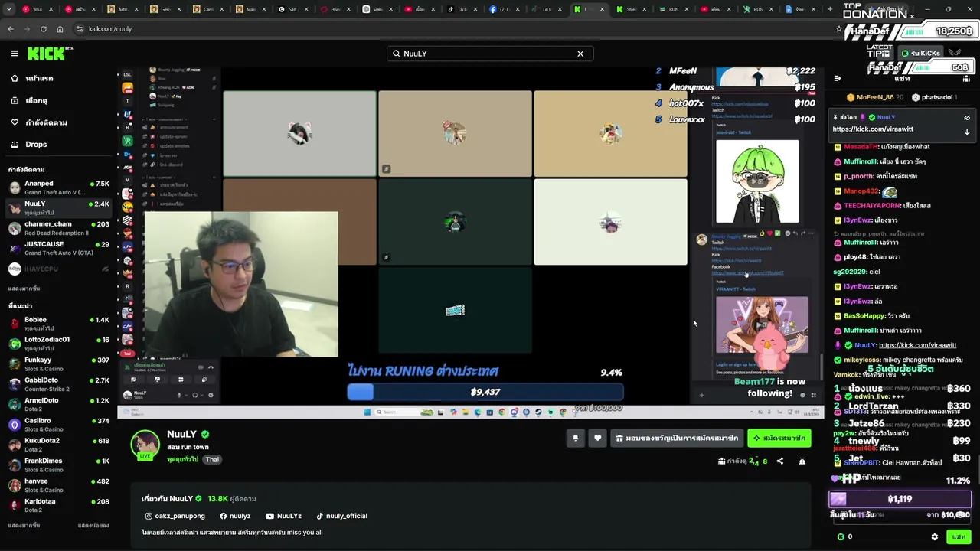Open Casiibro recommended channel
The height and width of the screenshot is (551, 980).
coord(58,425)
